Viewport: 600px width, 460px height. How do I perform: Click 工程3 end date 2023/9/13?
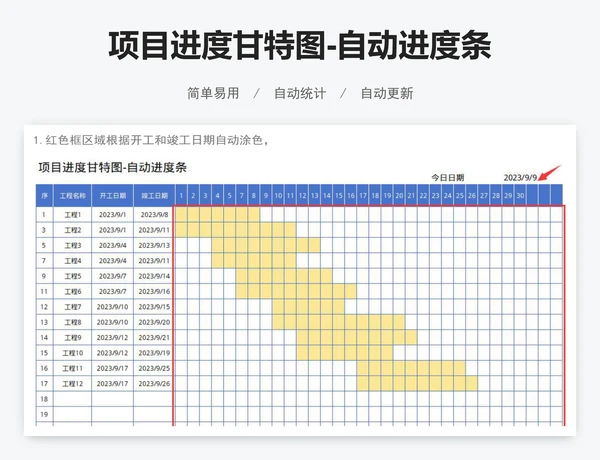pyautogui.click(x=154, y=245)
